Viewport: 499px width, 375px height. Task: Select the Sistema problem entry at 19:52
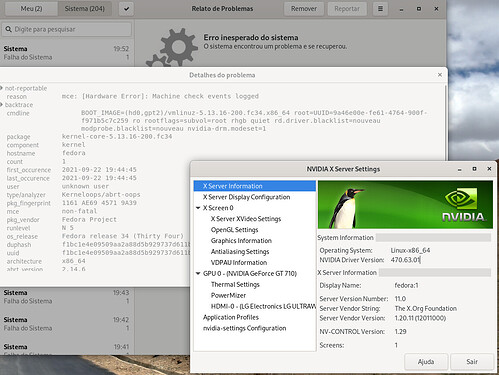click(x=67, y=53)
